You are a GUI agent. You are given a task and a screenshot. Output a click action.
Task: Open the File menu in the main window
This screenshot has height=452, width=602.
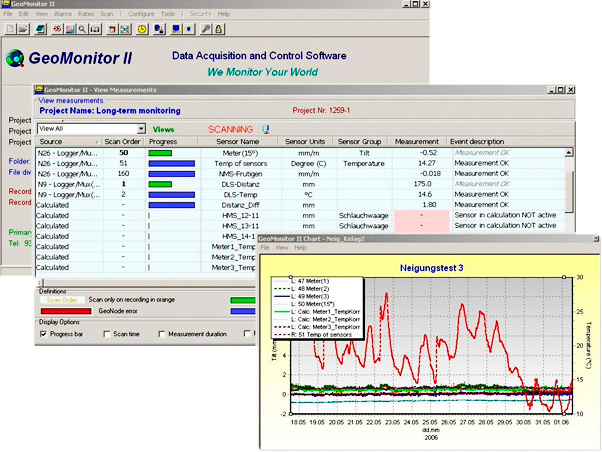point(8,14)
